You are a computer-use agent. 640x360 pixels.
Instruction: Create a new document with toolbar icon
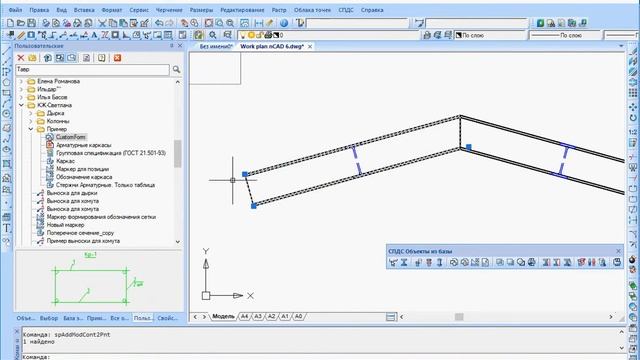click(x=11, y=23)
